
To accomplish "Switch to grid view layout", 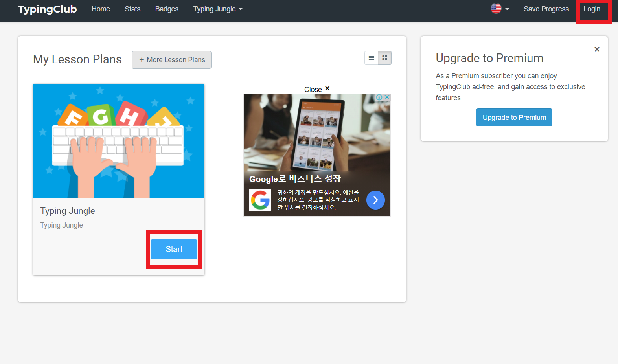I will pos(385,58).
